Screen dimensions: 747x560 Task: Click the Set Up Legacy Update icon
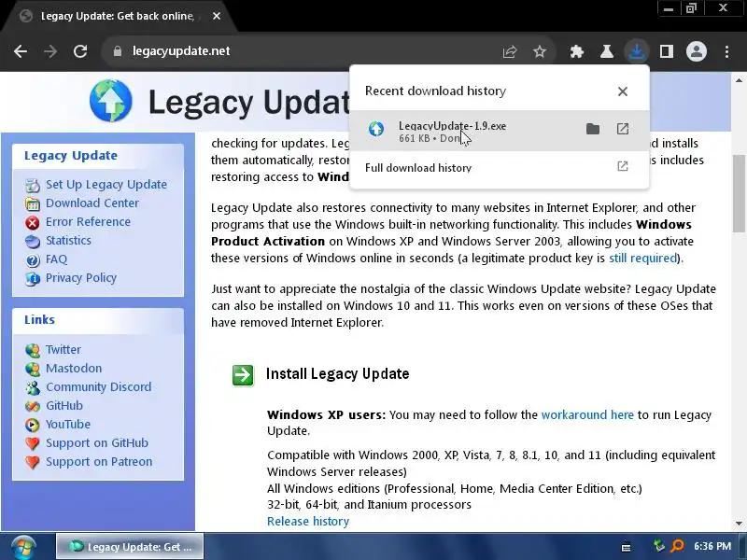point(33,185)
